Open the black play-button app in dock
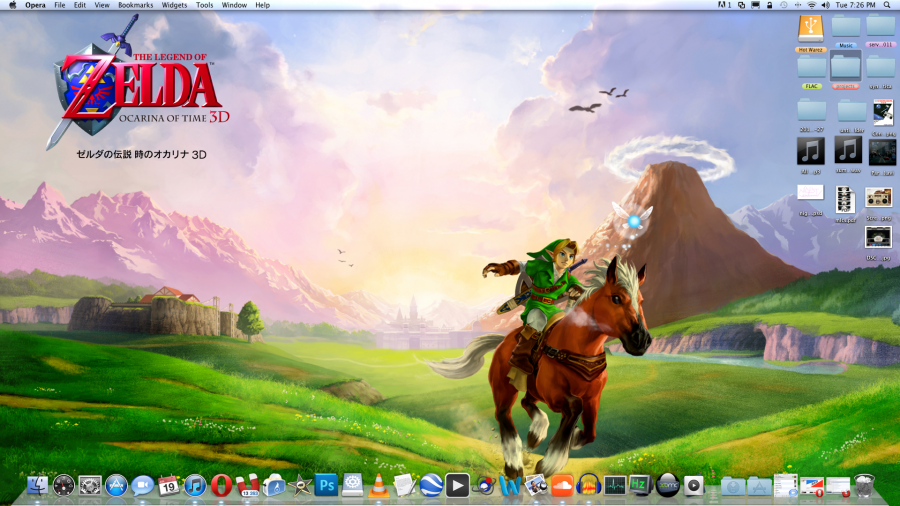900x506 pixels. point(457,486)
